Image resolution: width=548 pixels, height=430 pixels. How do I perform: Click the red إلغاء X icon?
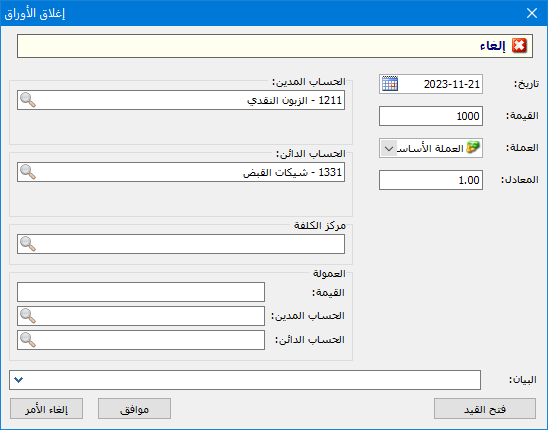click(x=519, y=46)
